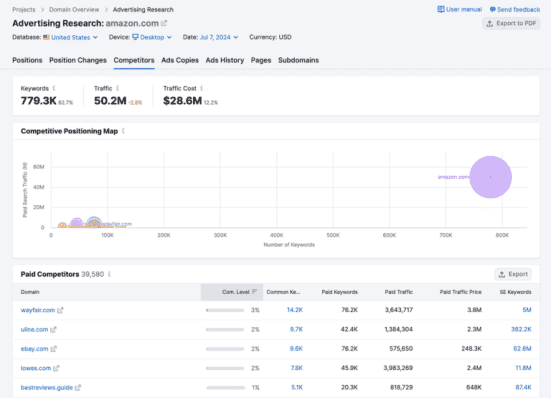Open bestreviews.guide SE keywords 87.4K

[x=523, y=387]
